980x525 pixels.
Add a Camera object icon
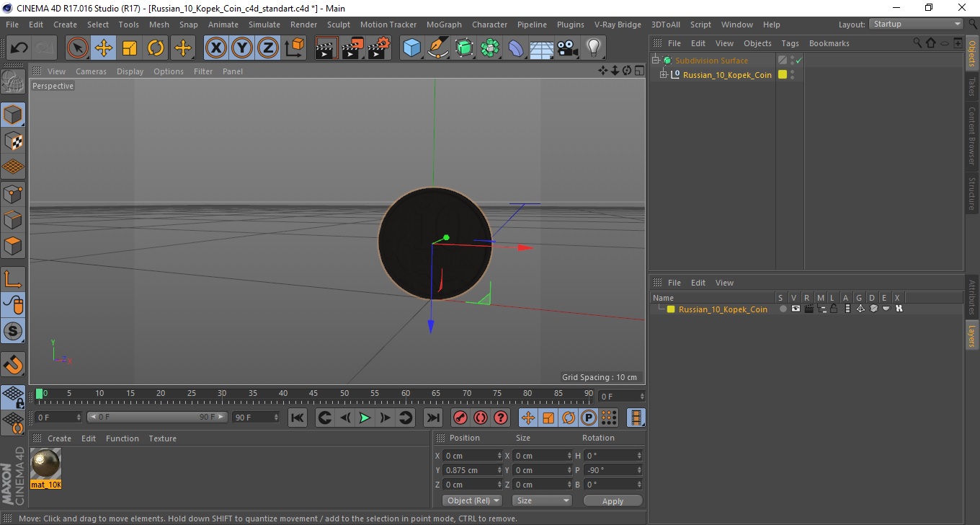point(568,48)
